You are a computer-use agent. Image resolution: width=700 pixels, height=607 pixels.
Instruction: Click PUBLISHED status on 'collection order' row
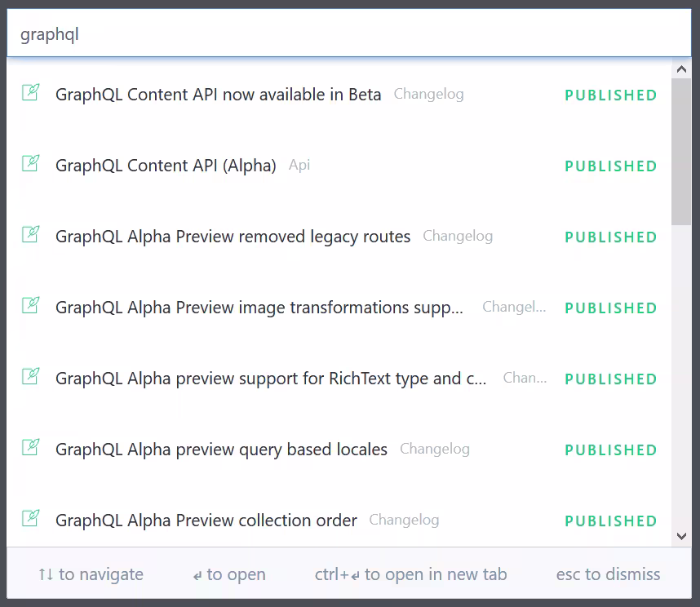pos(611,521)
